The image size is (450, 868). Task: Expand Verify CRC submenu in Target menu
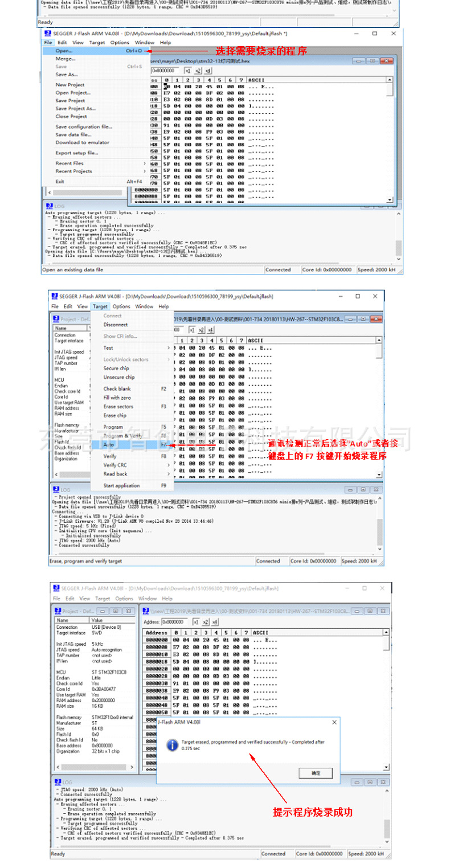[131, 465]
